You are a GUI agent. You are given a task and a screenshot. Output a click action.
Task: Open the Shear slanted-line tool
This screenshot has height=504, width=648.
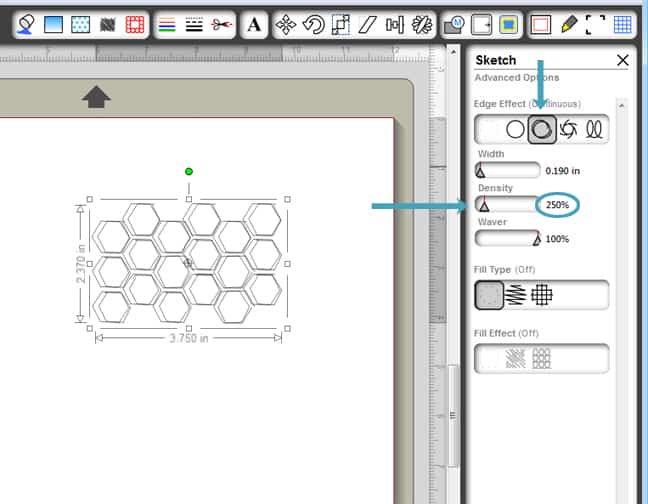tap(367, 25)
